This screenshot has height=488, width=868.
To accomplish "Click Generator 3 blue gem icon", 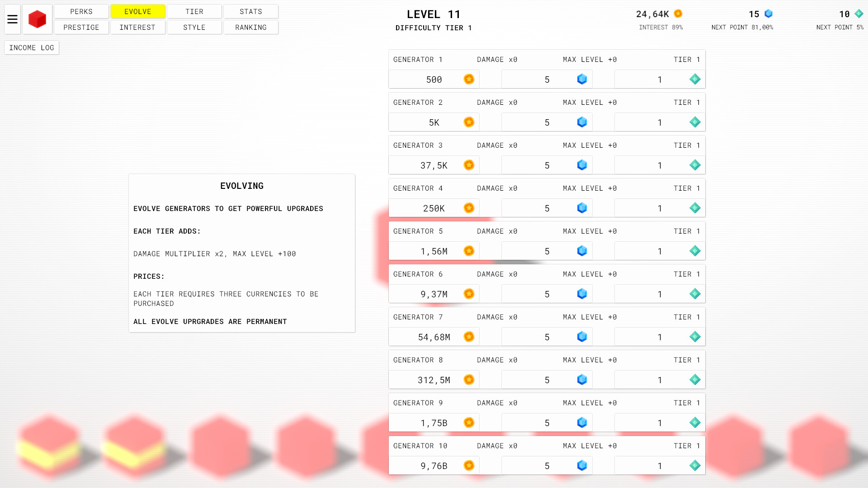I will 582,165.
